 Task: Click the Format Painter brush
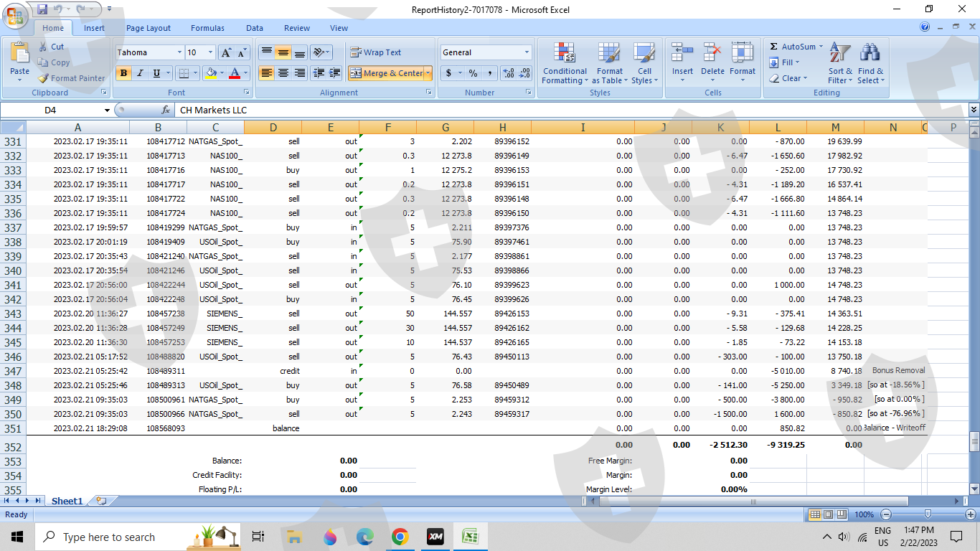[44, 78]
